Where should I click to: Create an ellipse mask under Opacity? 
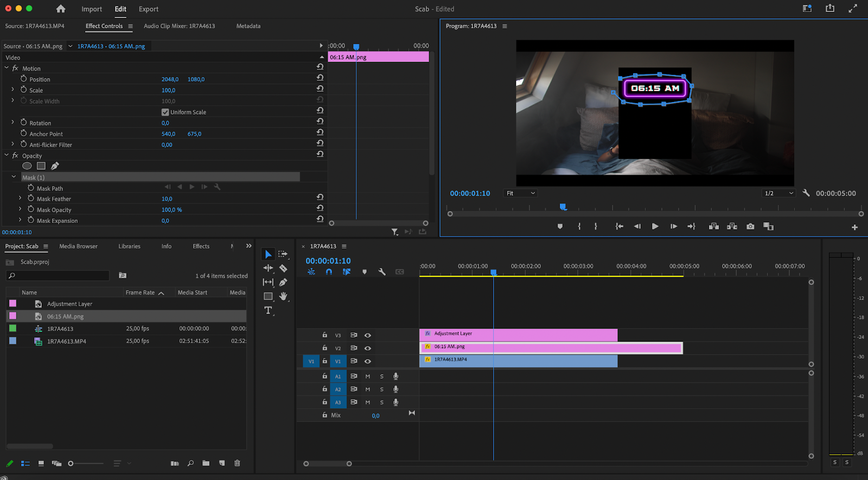coord(27,166)
